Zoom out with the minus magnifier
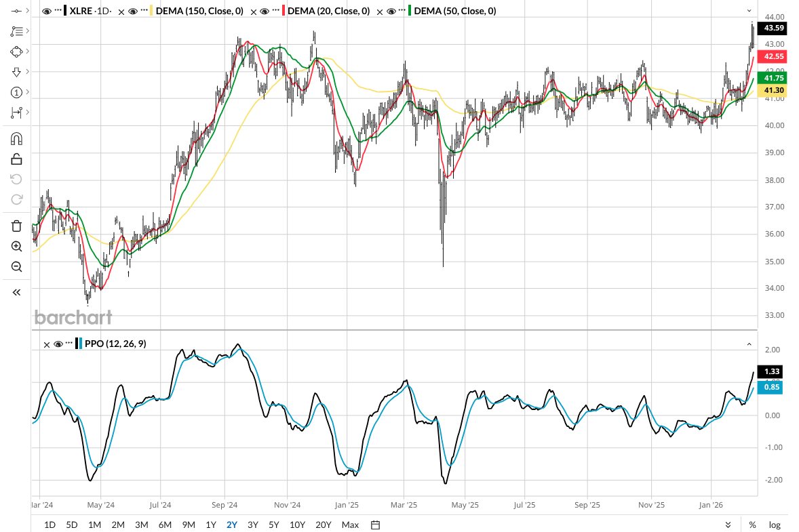The width and height of the screenshot is (799, 532). coord(16,266)
